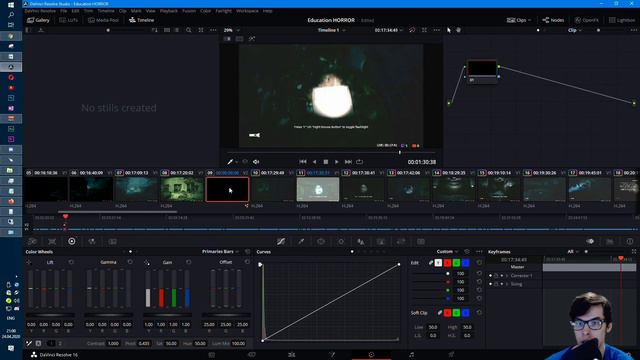The width and height of the screenshot is (640, 360).
Task: Open the Motion Effects palette
Action: [x=113, y=242]
